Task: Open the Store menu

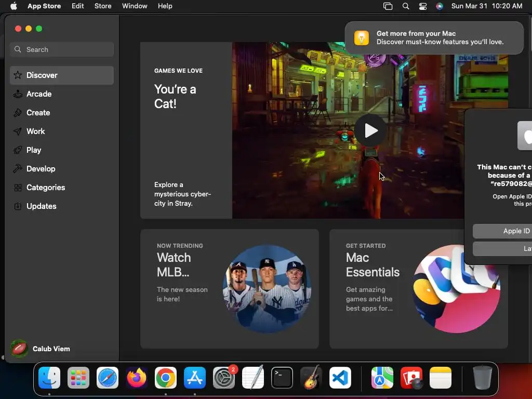Action: click(103, 6)
